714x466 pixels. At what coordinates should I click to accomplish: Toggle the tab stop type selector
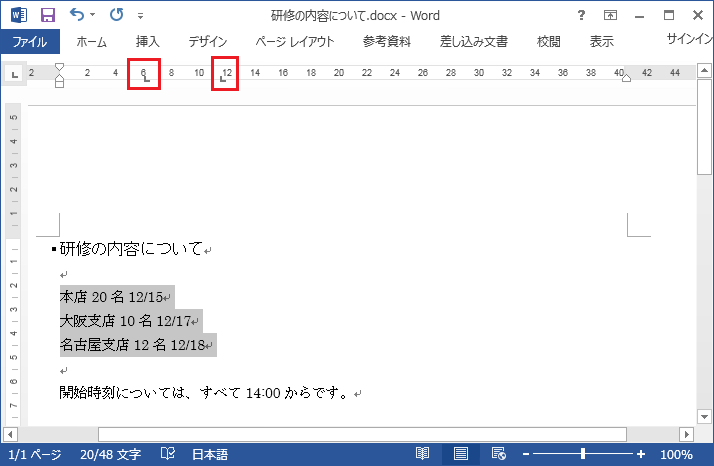pos(15,74)
